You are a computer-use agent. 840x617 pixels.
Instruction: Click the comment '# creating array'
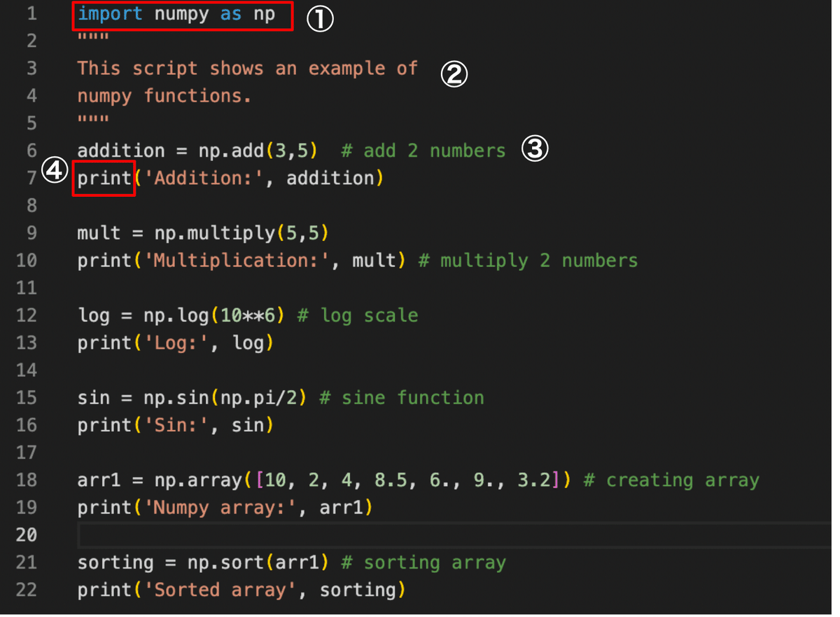click(x=671, y=480)
